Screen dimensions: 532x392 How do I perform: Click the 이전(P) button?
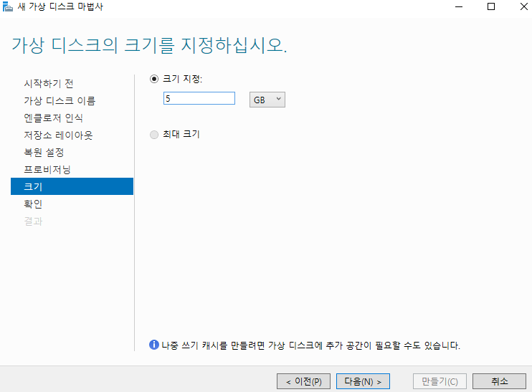coord(304,381)
